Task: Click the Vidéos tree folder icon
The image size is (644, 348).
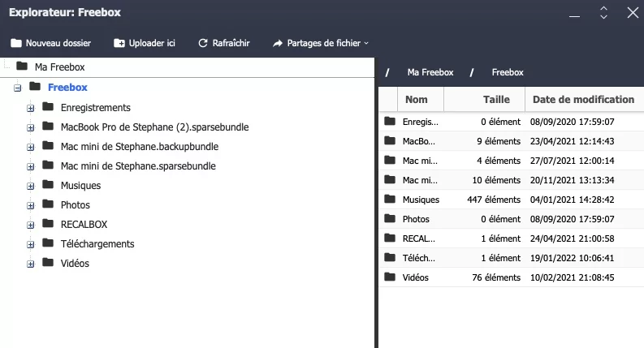Action: [x=48, y=262]
